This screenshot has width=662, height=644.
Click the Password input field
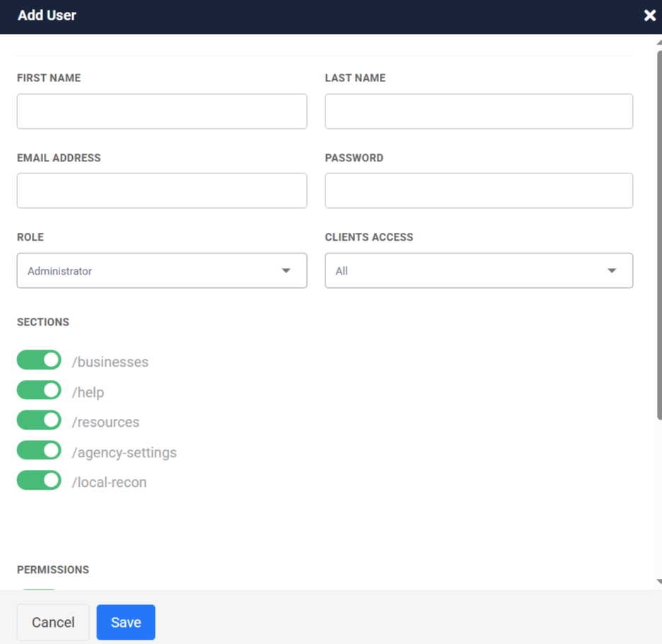[479, 191]
